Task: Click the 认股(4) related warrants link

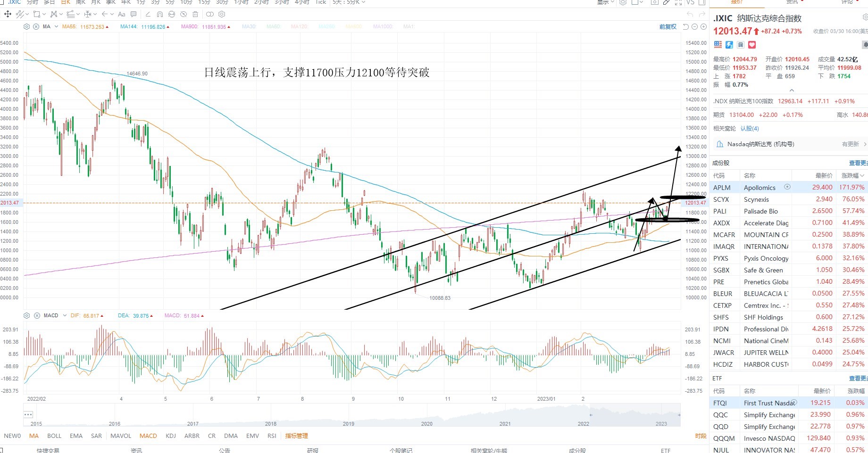Action: coord(750,128)
